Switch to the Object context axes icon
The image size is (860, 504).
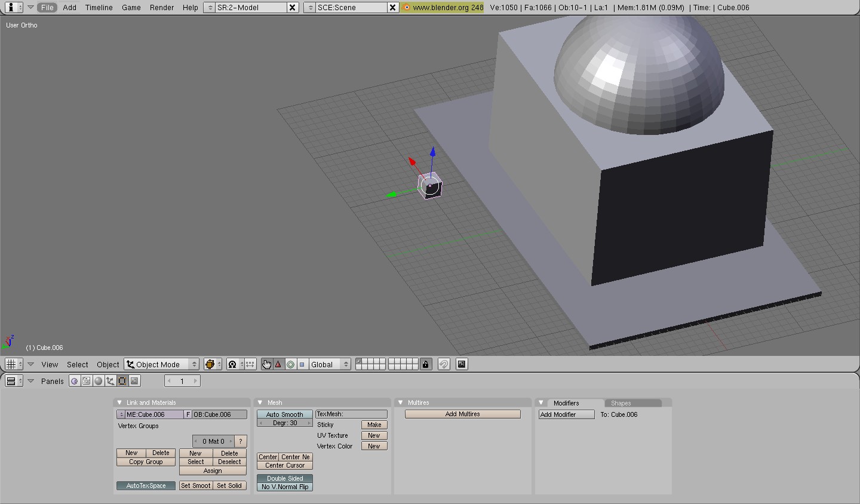pyautogui.click(x=110, y=381)
